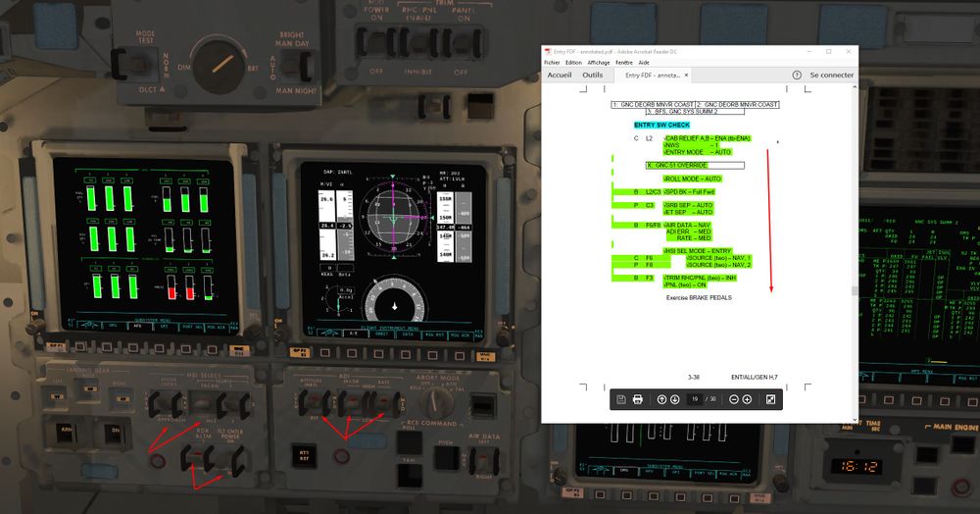Open the Fichier menu
This screenshot has height=514, width=980.
[552, 63]
